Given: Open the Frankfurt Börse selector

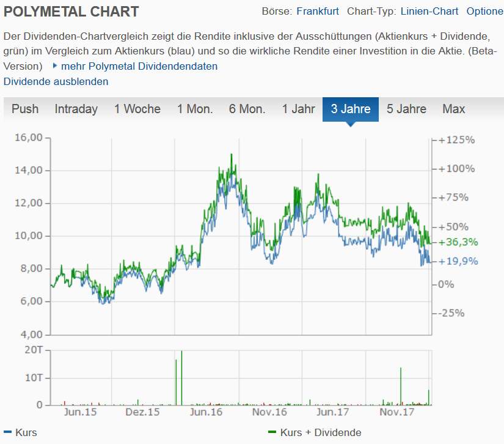Looking at the screenshot, I should 318,12.
